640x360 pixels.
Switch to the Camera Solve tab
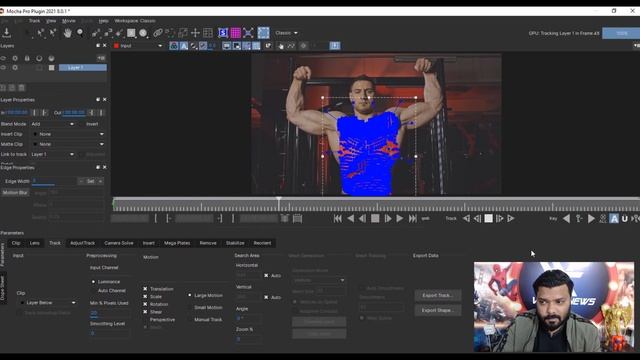pos(119,243)
